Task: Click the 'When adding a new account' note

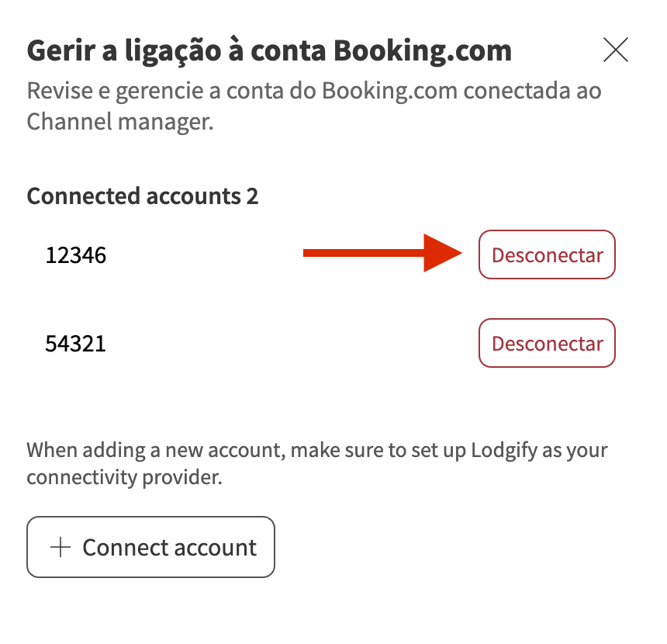Action: (140, 450)
